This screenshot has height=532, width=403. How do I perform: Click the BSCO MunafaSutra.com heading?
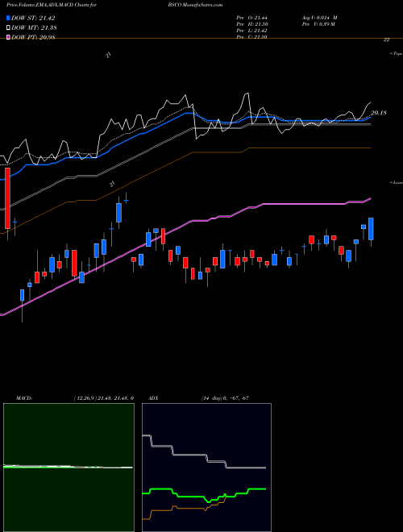[195, 5]
